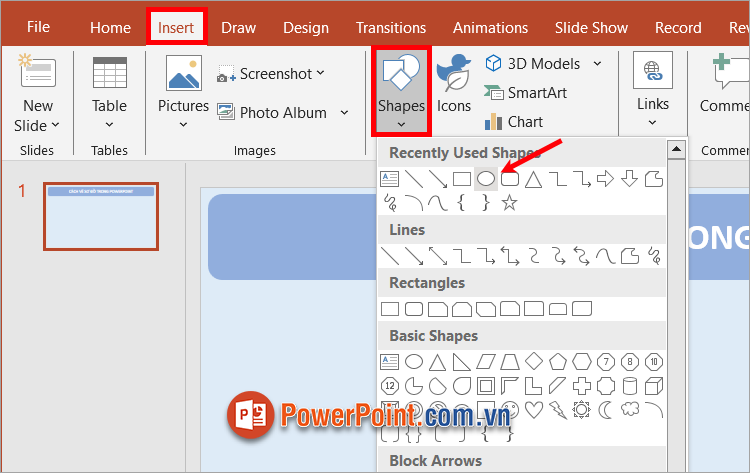
Task: Choose the Right Triangle shape
Action: (462, 362)
